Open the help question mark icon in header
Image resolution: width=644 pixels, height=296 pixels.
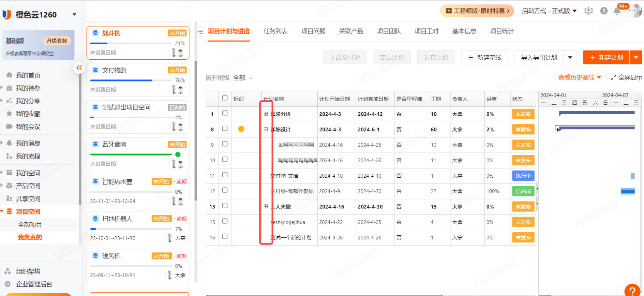click(x=604, y=11)
